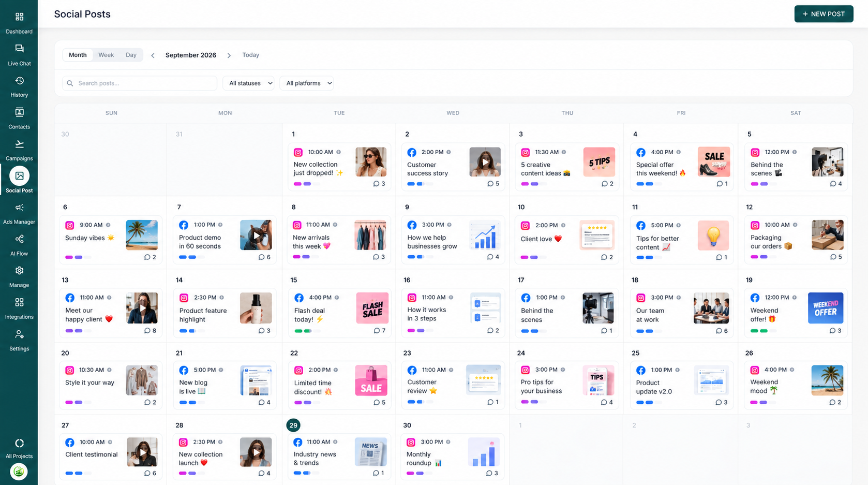Go to next month with right chevron
Screen dimensions: 868x485
tap(229, 55)
